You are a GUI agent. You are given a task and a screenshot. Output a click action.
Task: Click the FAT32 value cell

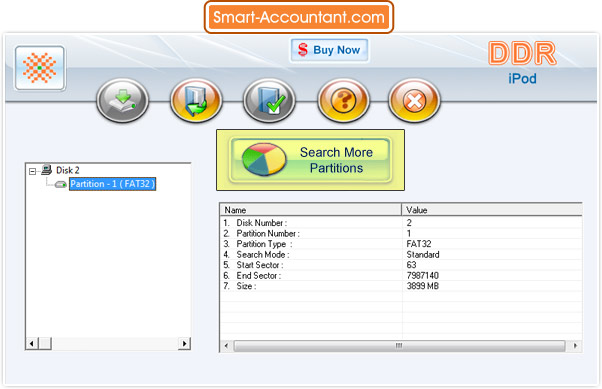pos(419,244)
